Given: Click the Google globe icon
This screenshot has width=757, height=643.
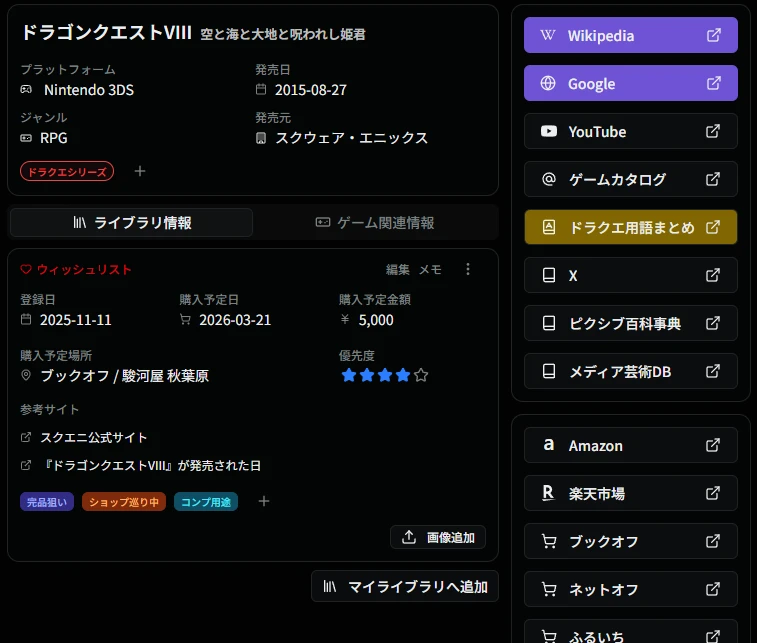Looking at the screenshot, I should tap(548, 83).
